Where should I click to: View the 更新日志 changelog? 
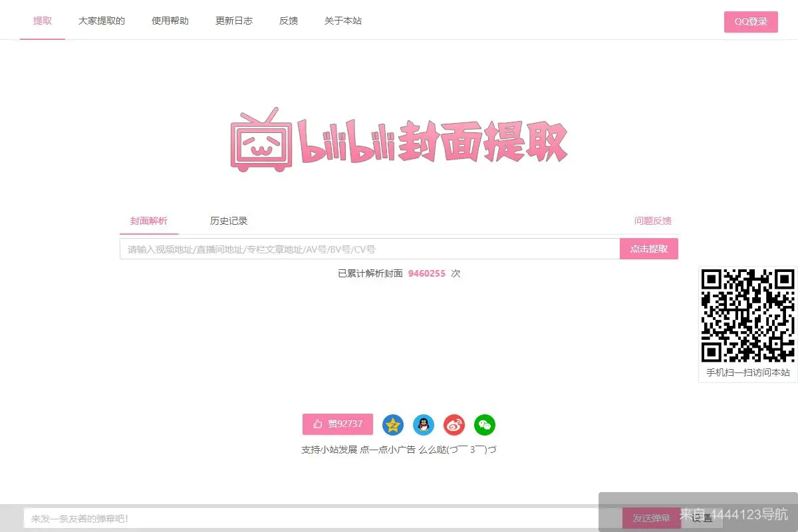234,21
